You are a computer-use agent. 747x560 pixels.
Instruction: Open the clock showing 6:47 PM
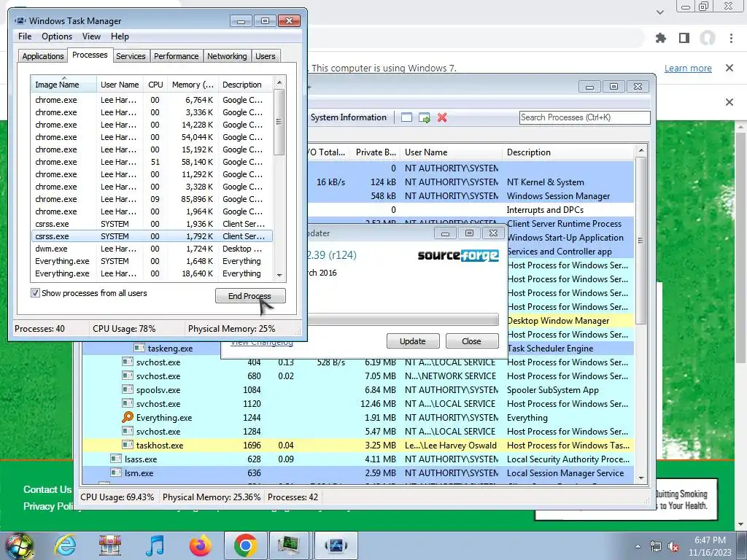click(x=710, y=545)
